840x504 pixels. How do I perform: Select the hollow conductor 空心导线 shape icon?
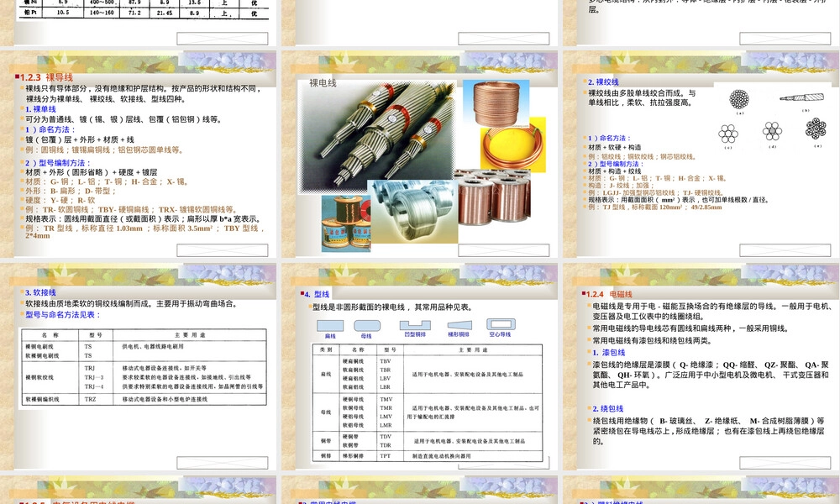pyautogui.click(x=501, y=324)
